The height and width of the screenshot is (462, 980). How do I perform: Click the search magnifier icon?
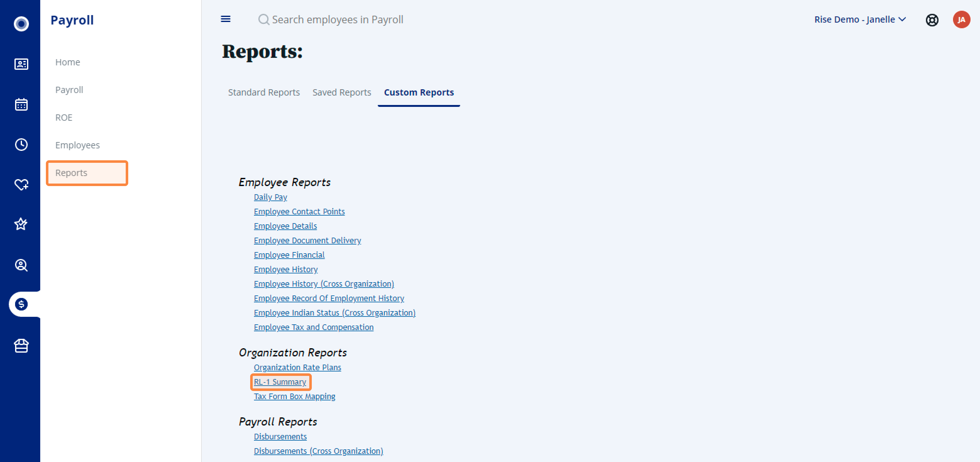click(263, 19)
